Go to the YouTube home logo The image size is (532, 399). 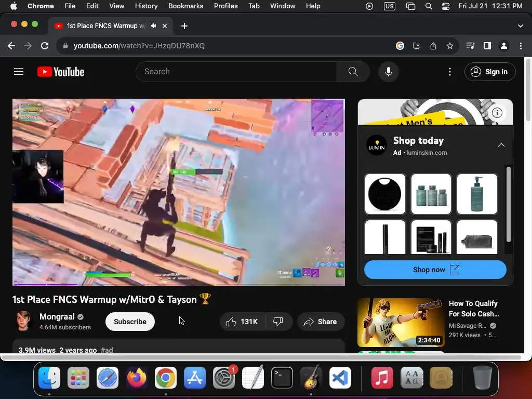point(61,72)
